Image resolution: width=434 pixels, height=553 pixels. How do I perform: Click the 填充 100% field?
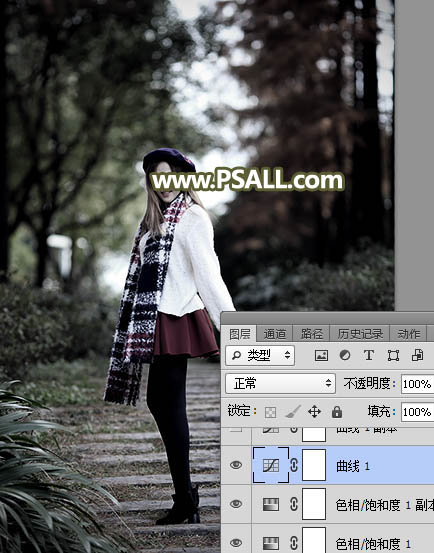click(417, 412)
